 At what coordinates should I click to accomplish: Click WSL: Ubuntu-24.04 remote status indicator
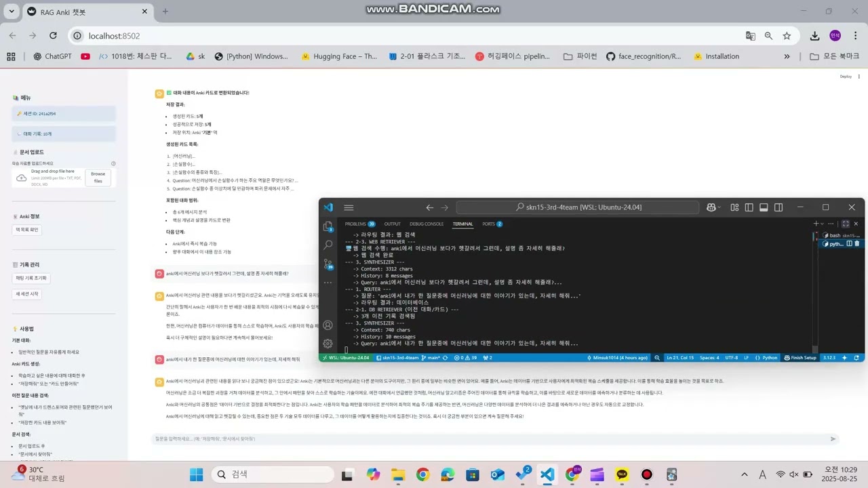[x=346, y=357]
